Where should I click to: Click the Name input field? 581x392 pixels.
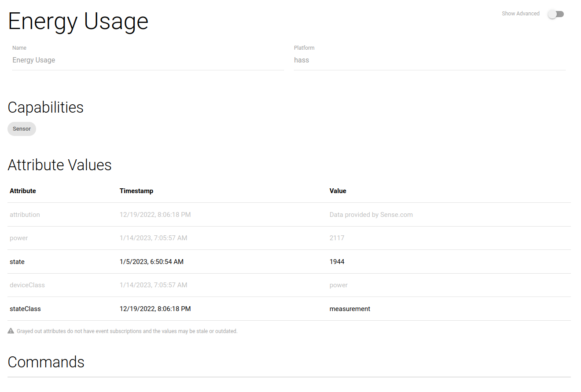(x=147, y=60)
